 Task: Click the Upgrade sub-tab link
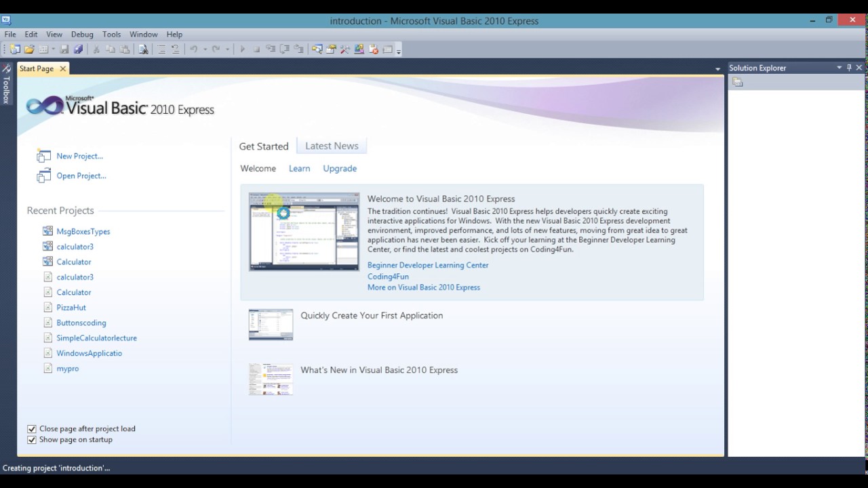[340, 168]
